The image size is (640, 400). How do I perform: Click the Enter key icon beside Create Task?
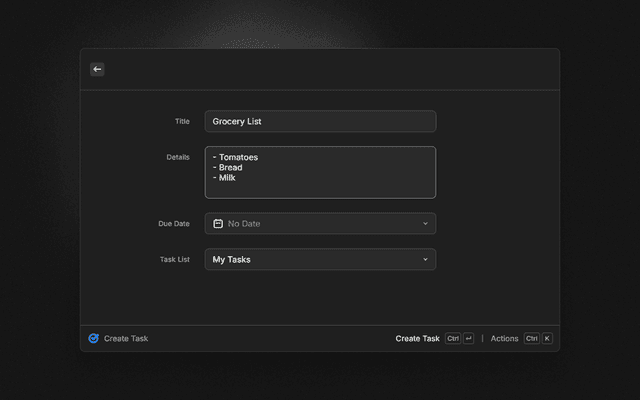click(x=469, y=338)
